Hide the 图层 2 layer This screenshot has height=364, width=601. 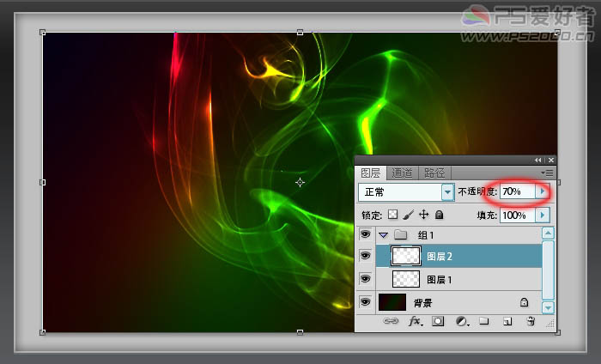[365, 255]
